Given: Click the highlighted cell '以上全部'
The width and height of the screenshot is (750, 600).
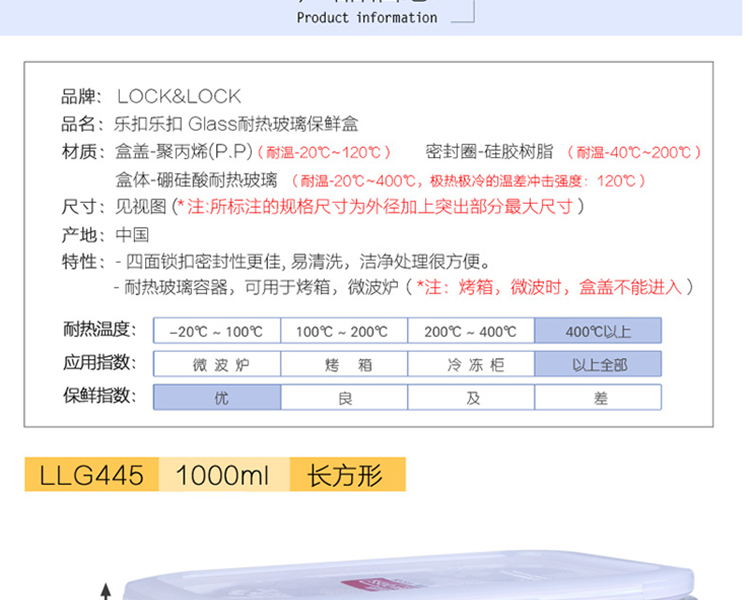Looking at the screenshot, I should point(598,364).
